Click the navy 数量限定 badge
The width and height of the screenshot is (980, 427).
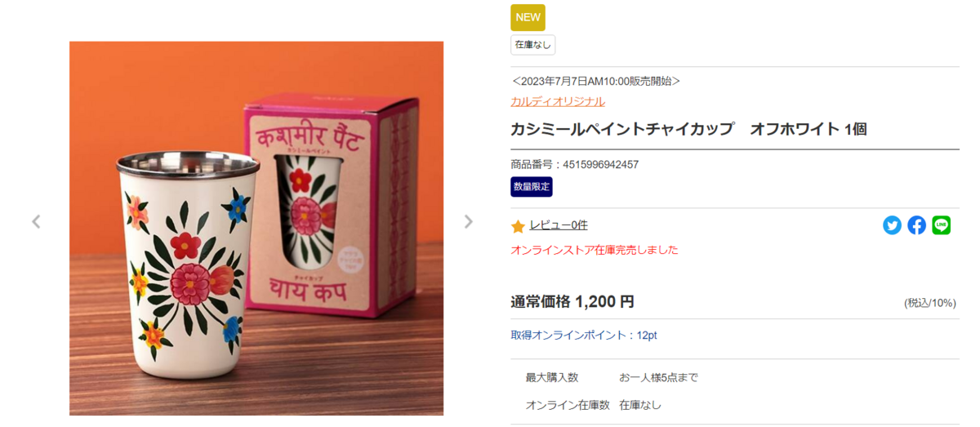click(532, 187)
